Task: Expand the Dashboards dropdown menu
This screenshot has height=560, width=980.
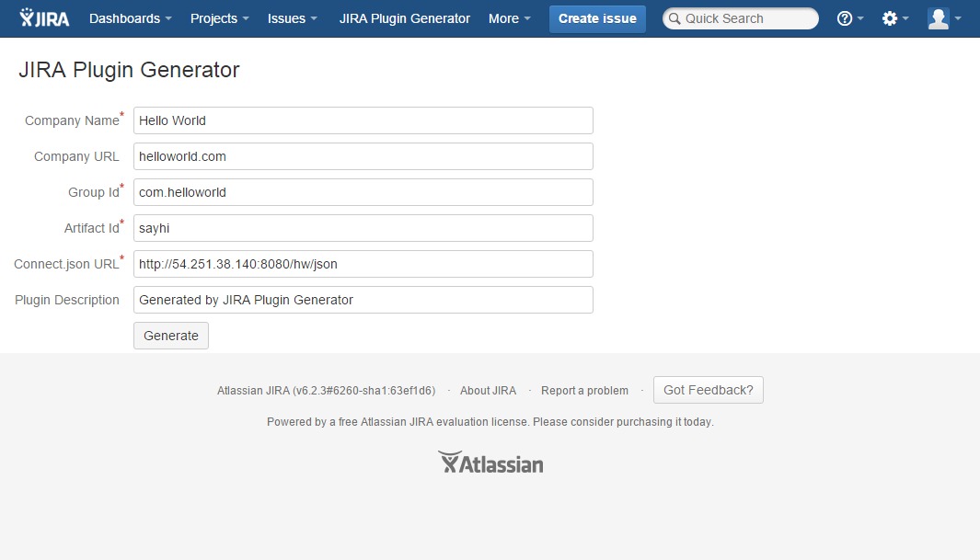Action: coord(130,18)
